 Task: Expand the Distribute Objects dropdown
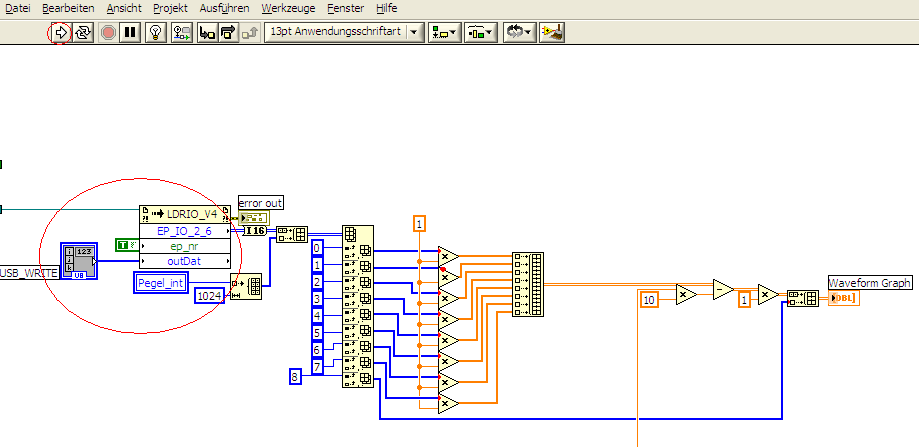click(480, 32)
